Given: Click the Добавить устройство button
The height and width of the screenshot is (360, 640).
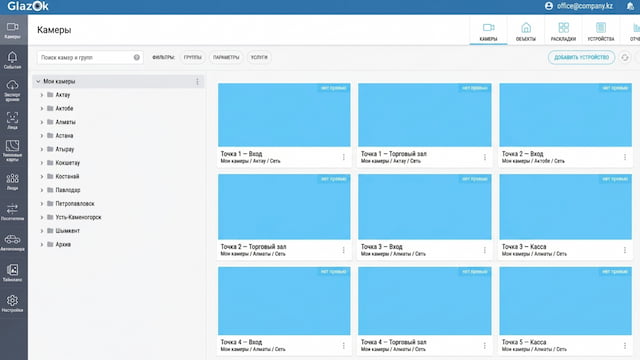Looking at the screenshot, I should (x=581, y=58).
